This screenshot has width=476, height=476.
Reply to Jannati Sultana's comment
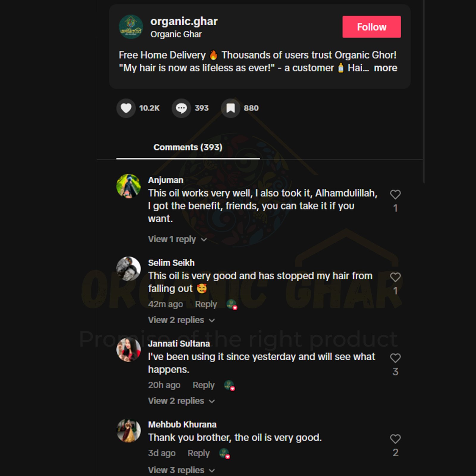pyautogui.click(x=203, y=385)
